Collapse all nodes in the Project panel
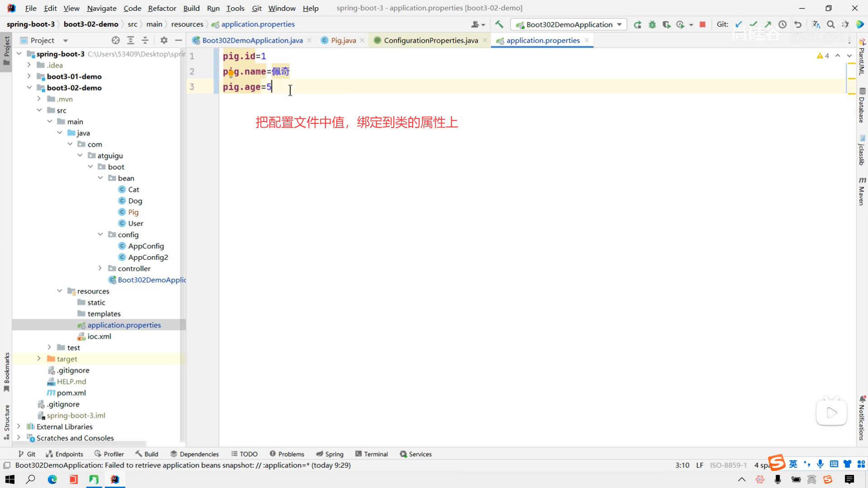The height and width of the screenshot is (488, 868). pyautogui.click(x=145, y=40)
